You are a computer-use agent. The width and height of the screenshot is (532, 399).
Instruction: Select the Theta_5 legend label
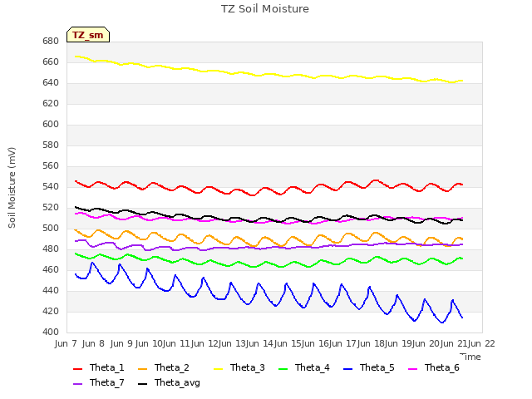tap(377, 367)
